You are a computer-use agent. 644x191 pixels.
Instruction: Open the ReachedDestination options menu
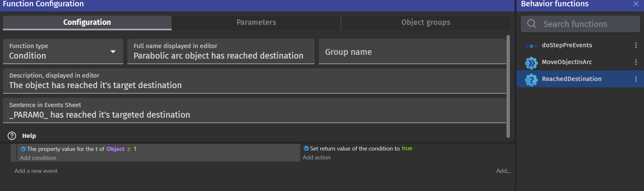tap(636, 79)
